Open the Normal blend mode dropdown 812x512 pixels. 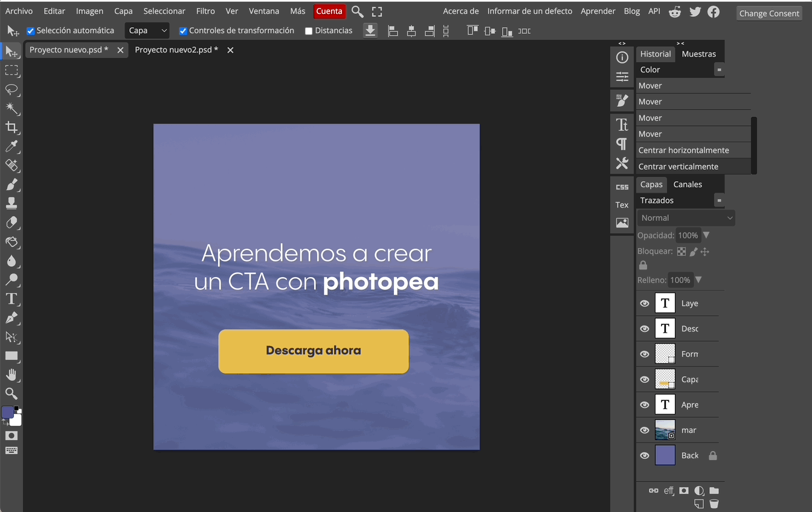(x=686, y=218)
